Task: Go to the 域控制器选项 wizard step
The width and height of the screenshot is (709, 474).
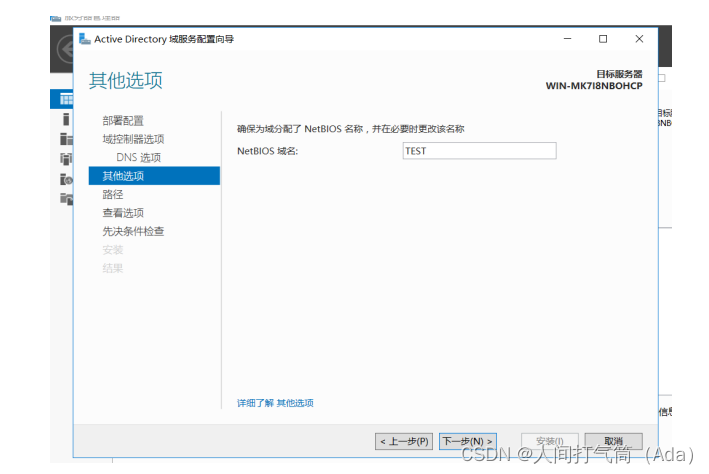Action: pos(133,139)
